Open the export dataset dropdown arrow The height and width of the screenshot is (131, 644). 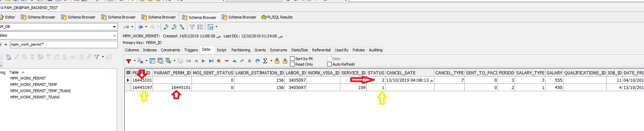[174, 61]
